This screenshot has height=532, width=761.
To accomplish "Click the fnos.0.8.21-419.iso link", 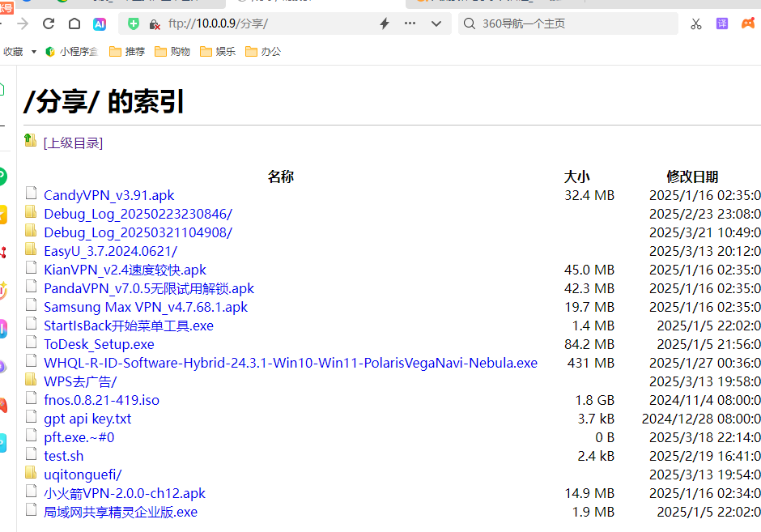I will [x=101, y=400].
